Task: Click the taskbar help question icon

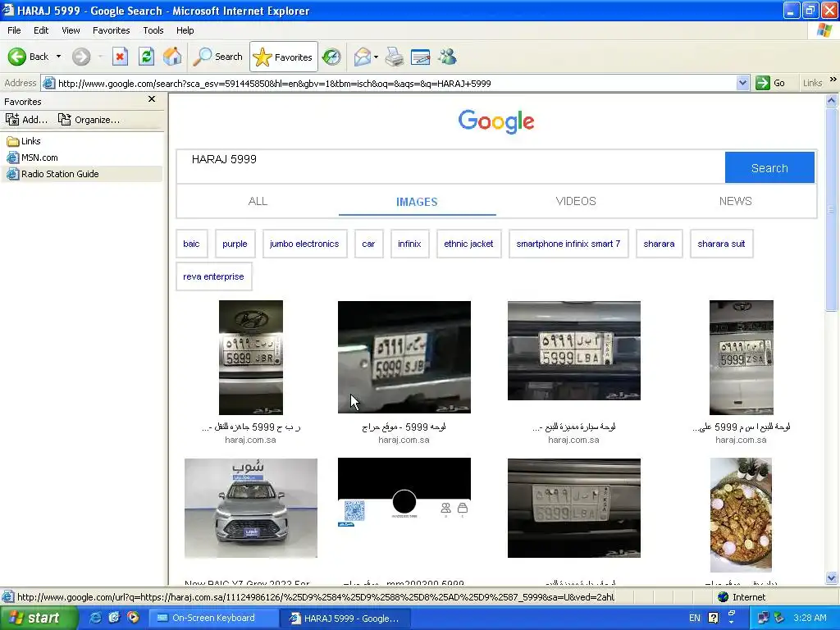Action: 713,618
